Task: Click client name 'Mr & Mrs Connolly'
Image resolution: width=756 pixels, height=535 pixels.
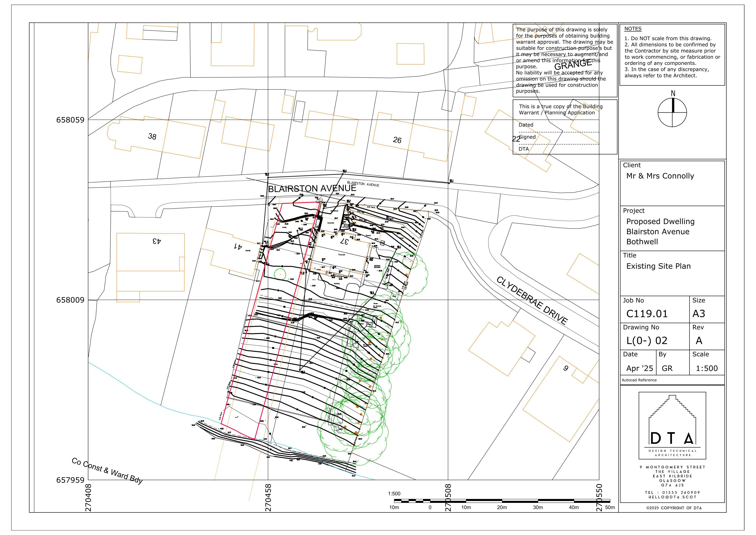Action: tap(660, 176)
